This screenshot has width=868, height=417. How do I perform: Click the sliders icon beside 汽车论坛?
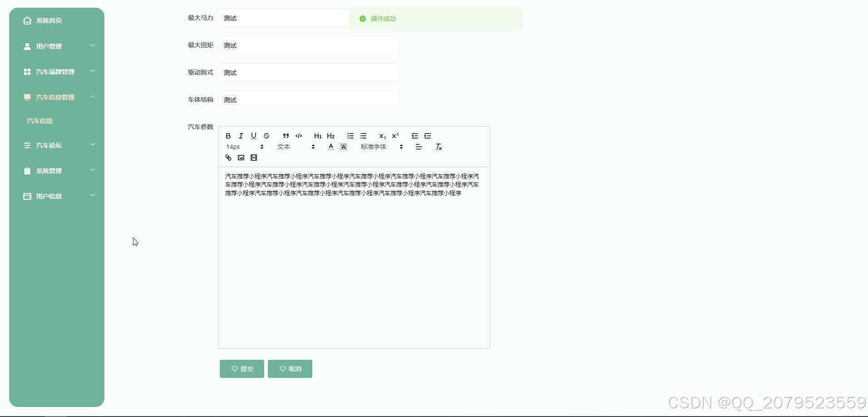click(27, 145)
